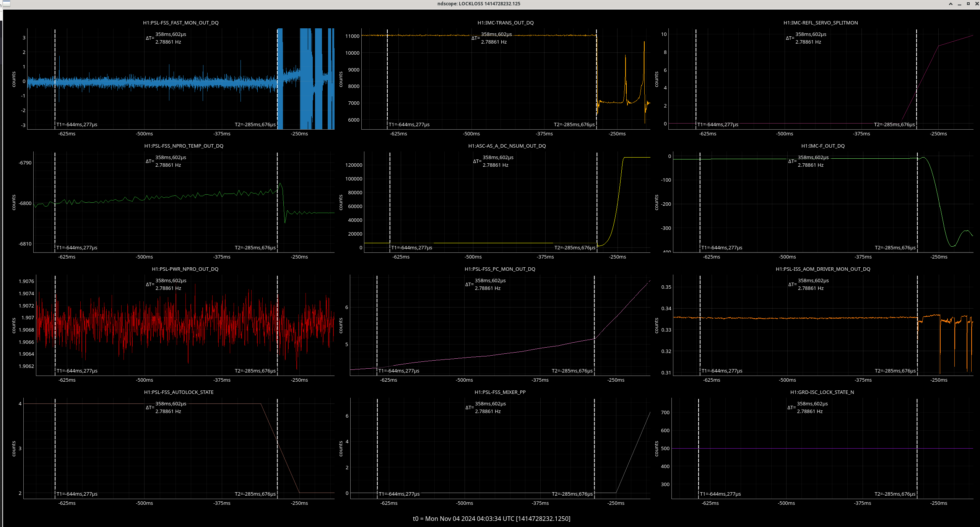
Task: Click the ΔT readout in the IMC-F_OUT plot
Action: pos(809,161)
